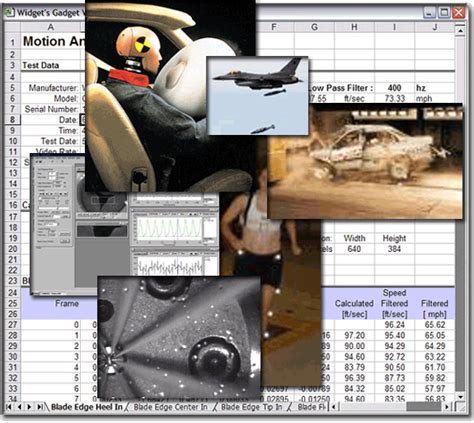474x423 pixels.
Task: Click the cell with value 400
Action: (395, 88)
